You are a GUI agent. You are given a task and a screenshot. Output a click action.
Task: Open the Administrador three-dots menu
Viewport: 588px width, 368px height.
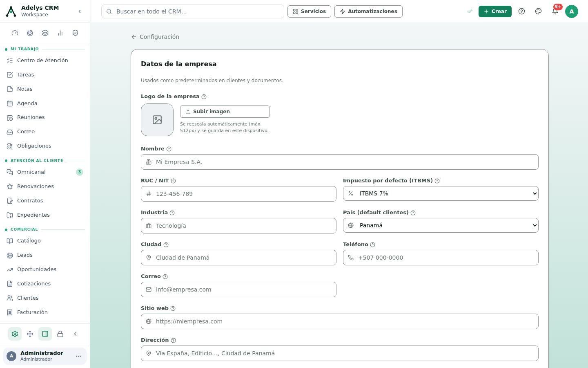pos(78,356)
